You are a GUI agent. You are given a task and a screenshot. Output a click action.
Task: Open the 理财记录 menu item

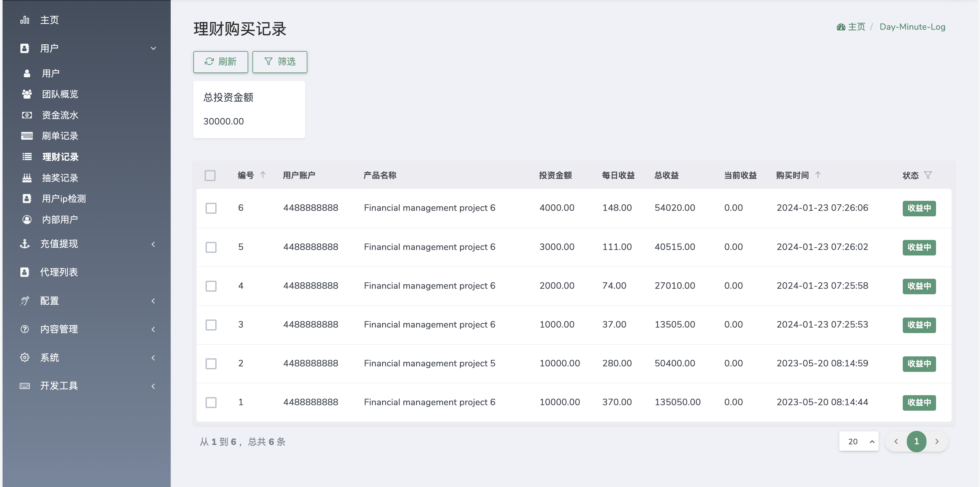(87, 157)
